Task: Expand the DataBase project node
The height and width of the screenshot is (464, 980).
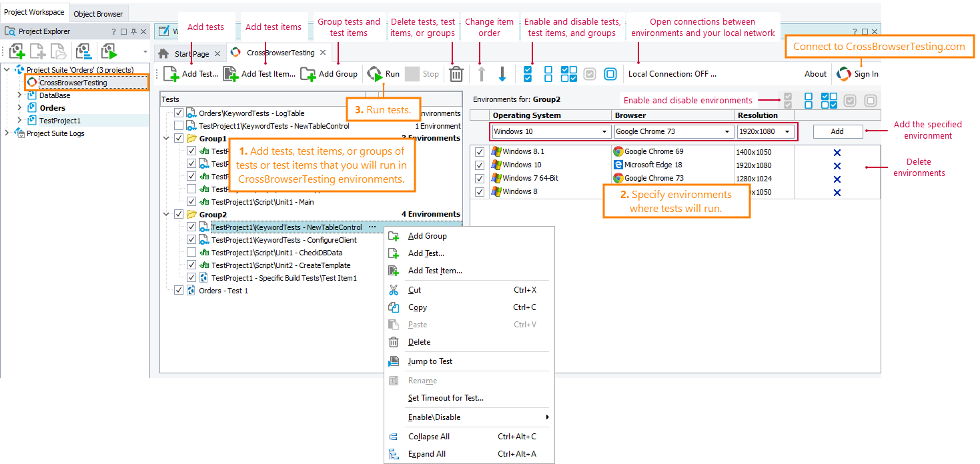Action: [19, 95]
